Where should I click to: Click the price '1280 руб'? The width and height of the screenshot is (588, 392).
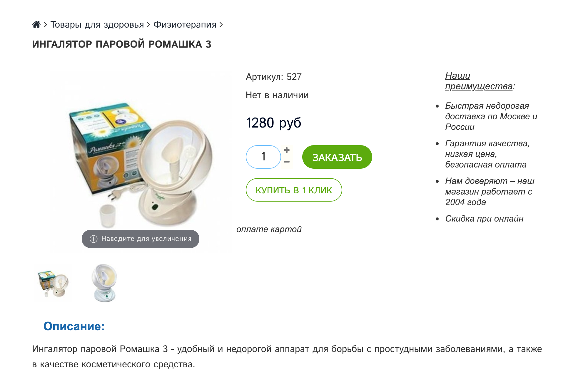(273, 123)
